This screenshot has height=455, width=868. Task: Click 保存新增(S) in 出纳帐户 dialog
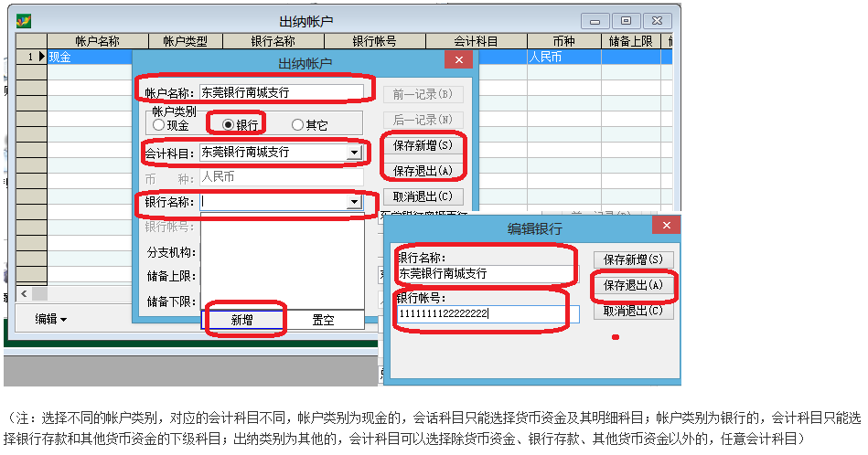pos(423,145)
